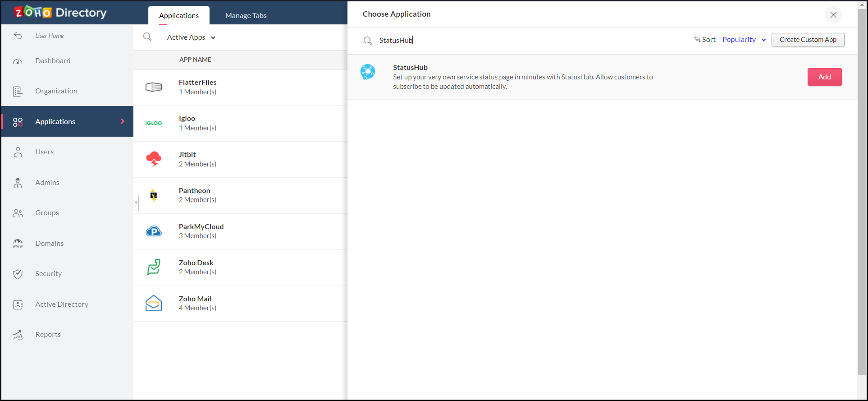The width and height of the screenshot is (868, 401).
Task: Go to Users in sidebar
Action: [x=68, y=152]
